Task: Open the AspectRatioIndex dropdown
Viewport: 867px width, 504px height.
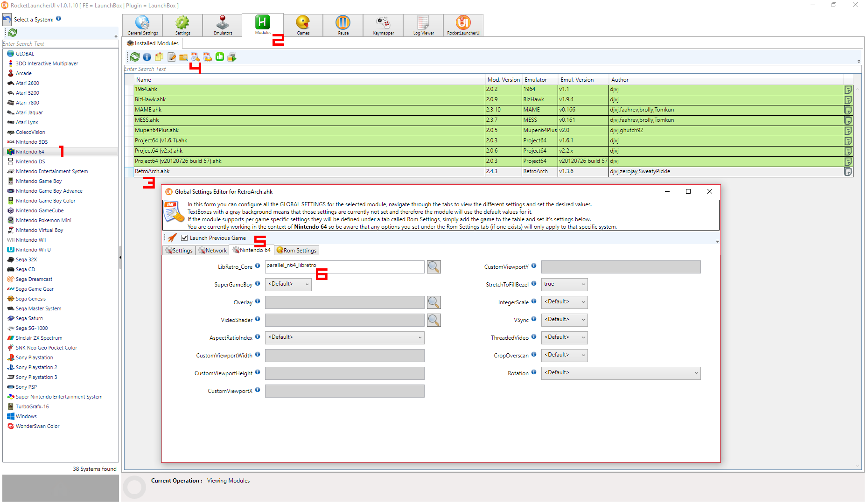Action: (x=344, y=337)
